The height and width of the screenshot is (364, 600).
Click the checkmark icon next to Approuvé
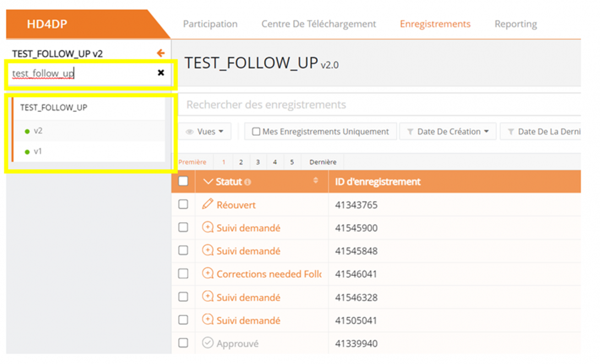[208, 343]
